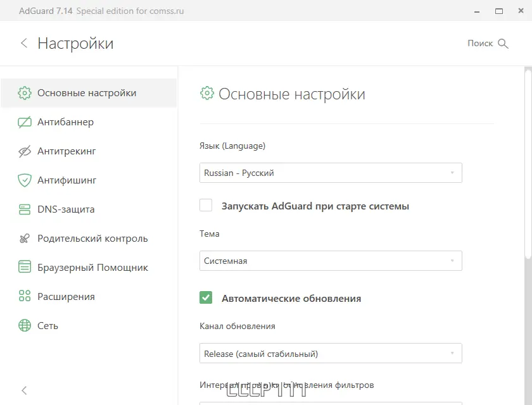Select the Расширения icon
Screen dimensions: 532x405
[x=24, y=296]
